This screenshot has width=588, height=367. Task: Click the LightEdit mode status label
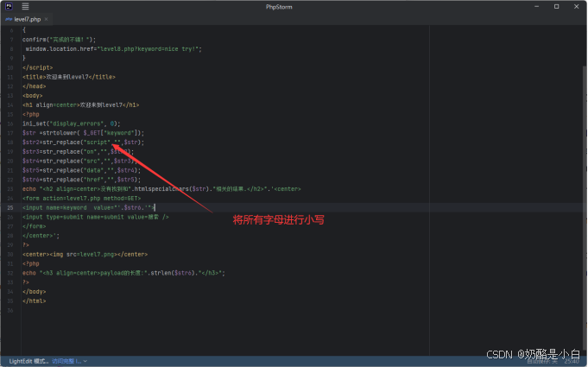click(x=28, y=361)
